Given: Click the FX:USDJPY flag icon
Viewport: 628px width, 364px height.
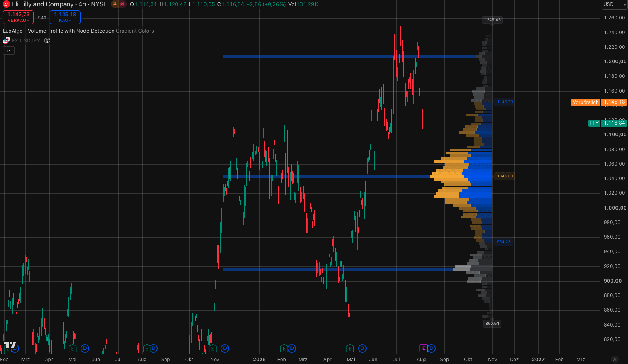Looking at the screenshot, I should coord(6,40).
